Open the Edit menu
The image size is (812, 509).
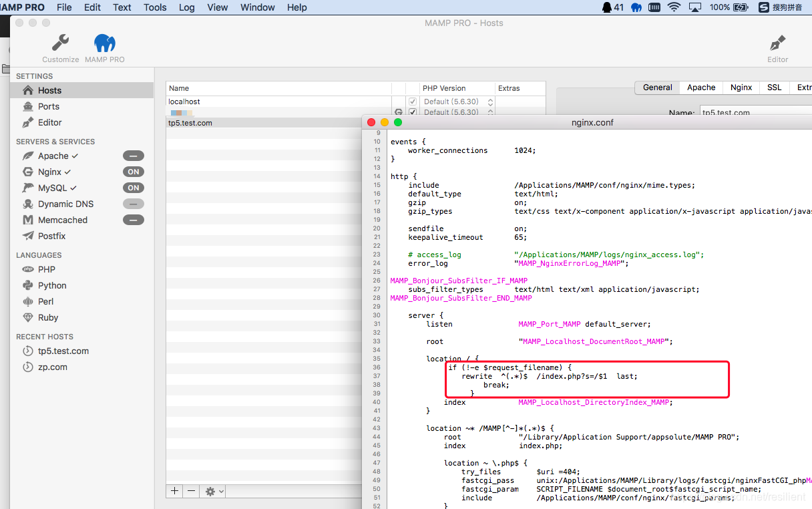pyautogui.click(x=93, y=7)
